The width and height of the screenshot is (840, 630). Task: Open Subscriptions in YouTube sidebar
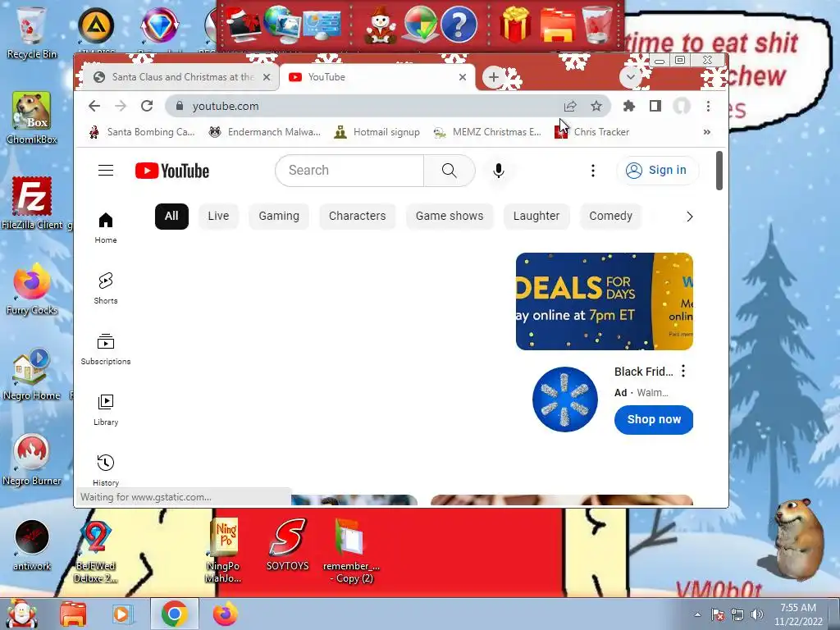(106, 349)
